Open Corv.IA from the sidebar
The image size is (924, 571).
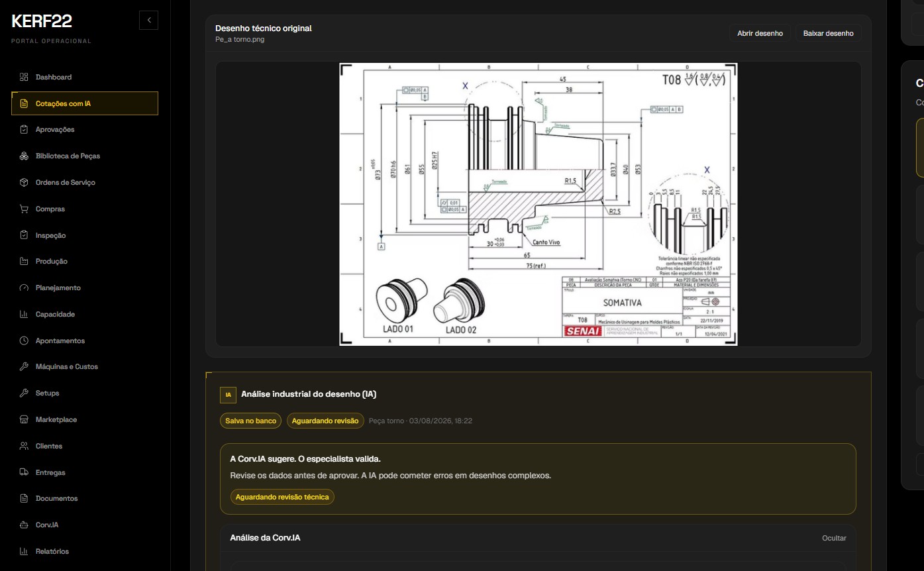85,525
